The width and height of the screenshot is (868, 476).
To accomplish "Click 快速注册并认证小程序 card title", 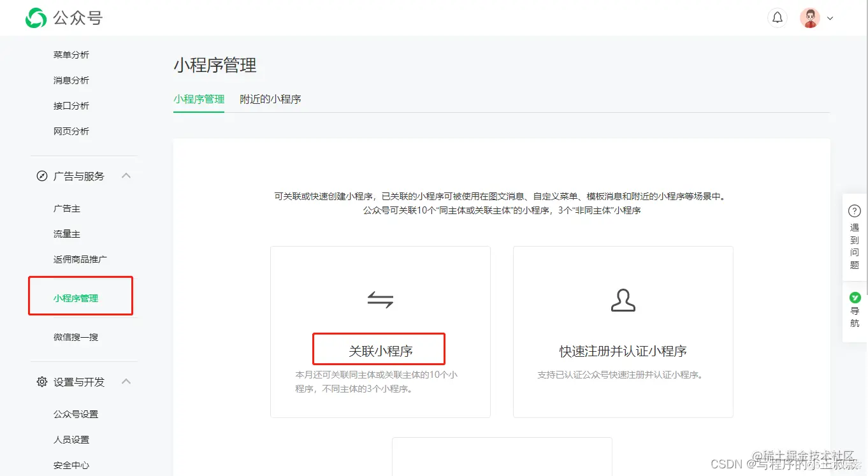I will pos(623,351).
